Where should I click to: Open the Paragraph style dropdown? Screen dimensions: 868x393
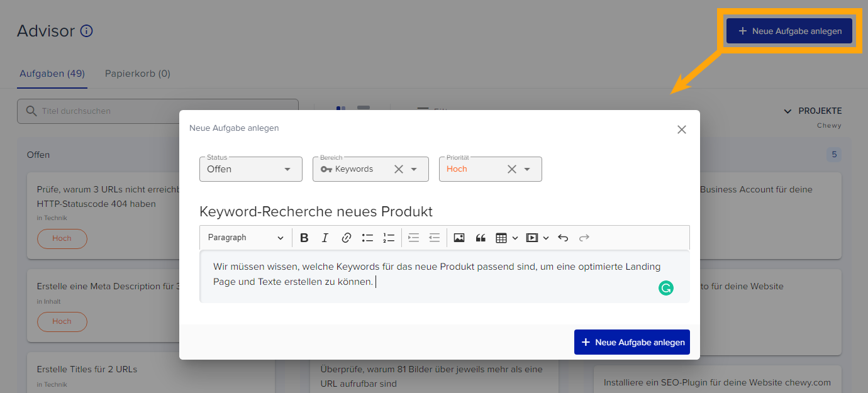click(245, 238)
